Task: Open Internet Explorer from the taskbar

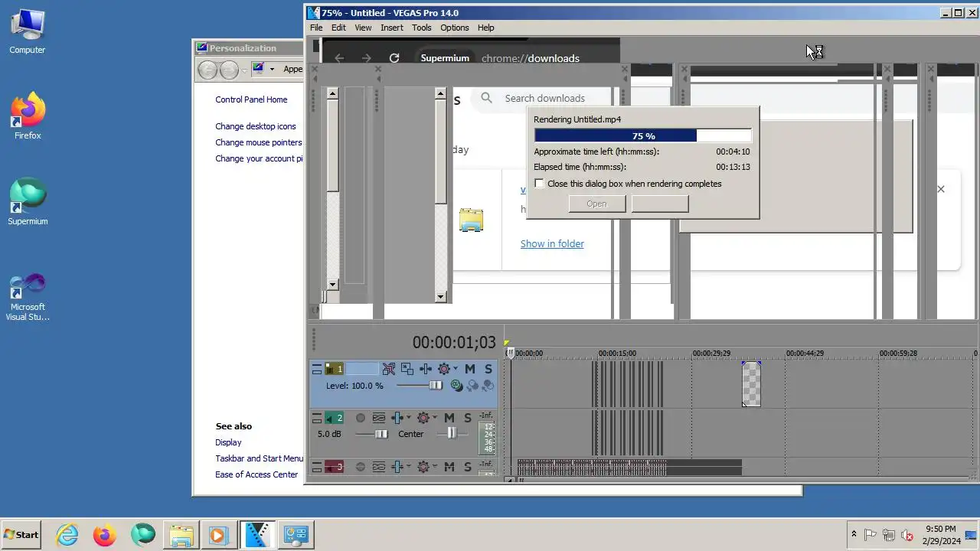Action: pyautogui.click(x=67, y=535)
